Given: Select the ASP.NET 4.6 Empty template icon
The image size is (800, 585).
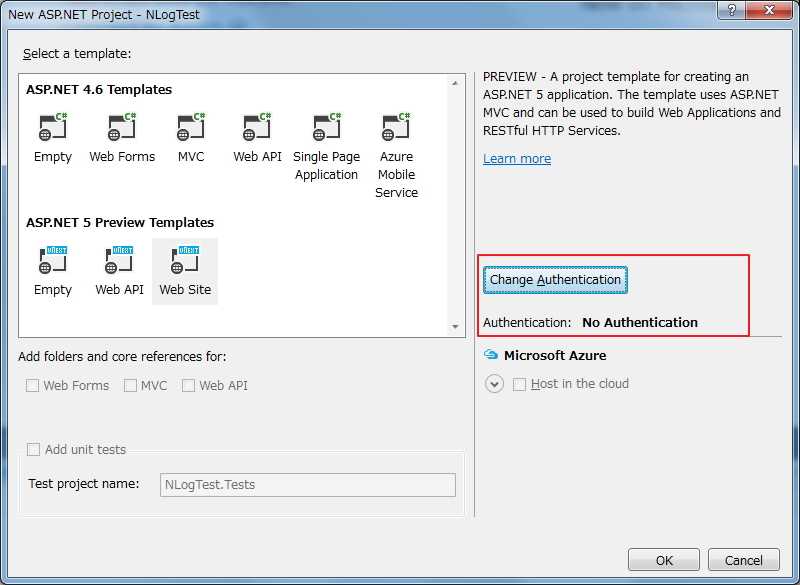Looking at the screenshot, I should pyautogui.click(x=53, y=127).
